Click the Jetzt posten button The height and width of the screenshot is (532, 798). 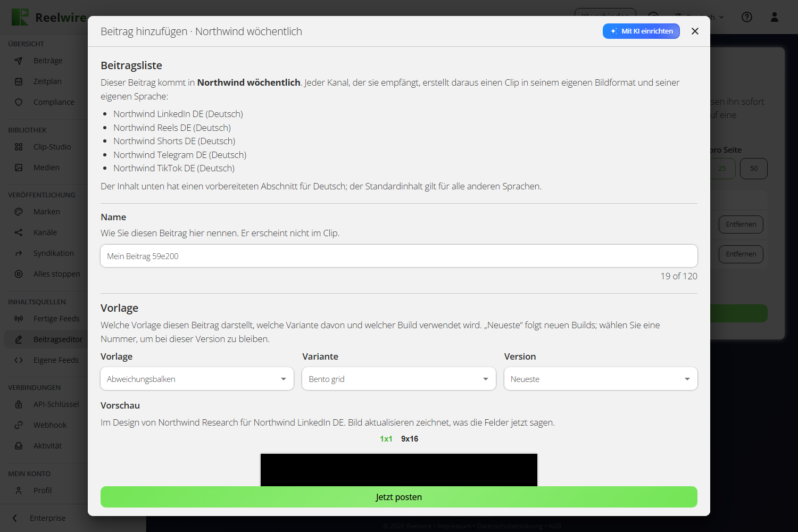click(399, 497)
